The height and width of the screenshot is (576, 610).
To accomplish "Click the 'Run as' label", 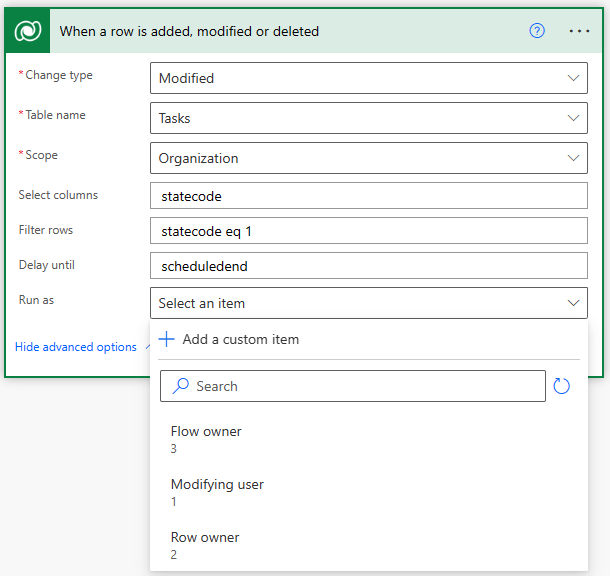I will point(36,299).
